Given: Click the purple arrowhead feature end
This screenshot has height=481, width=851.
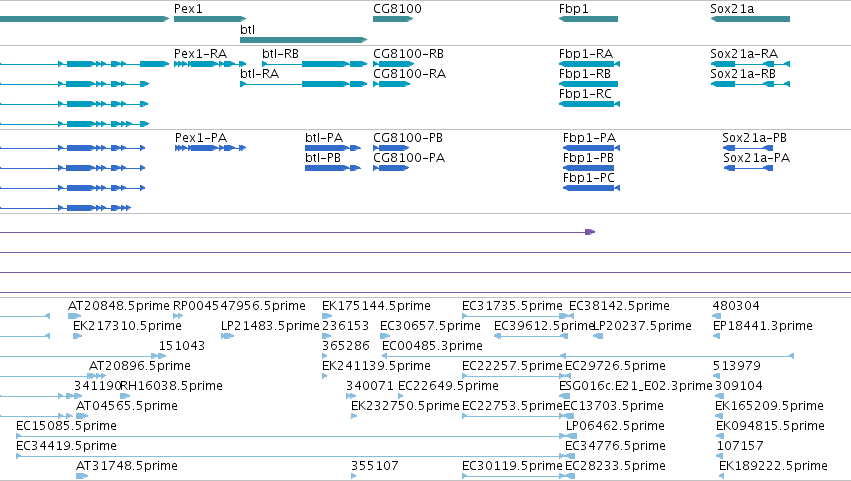Looking at the screenshot, I should click(590, 232).
